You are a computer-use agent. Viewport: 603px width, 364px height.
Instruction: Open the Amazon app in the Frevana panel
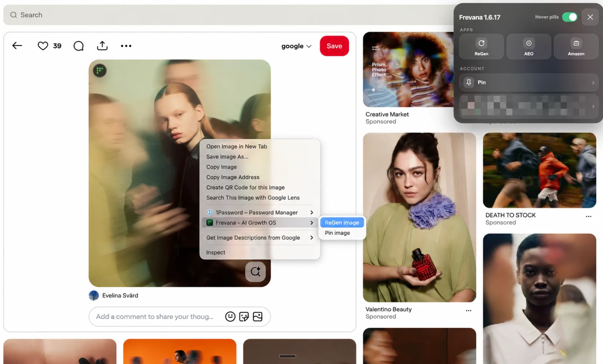pos(576,47)
